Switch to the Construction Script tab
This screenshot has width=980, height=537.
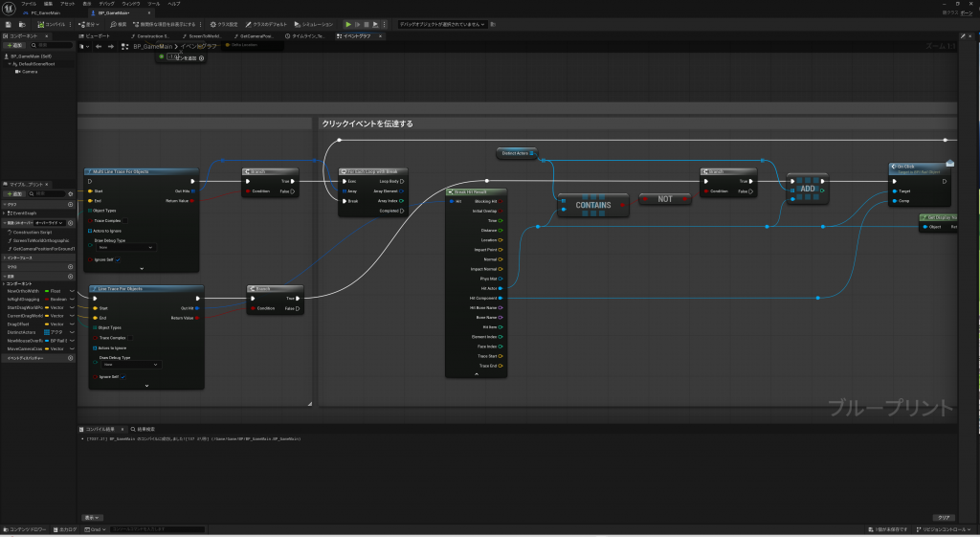click(x=150, y=36)
